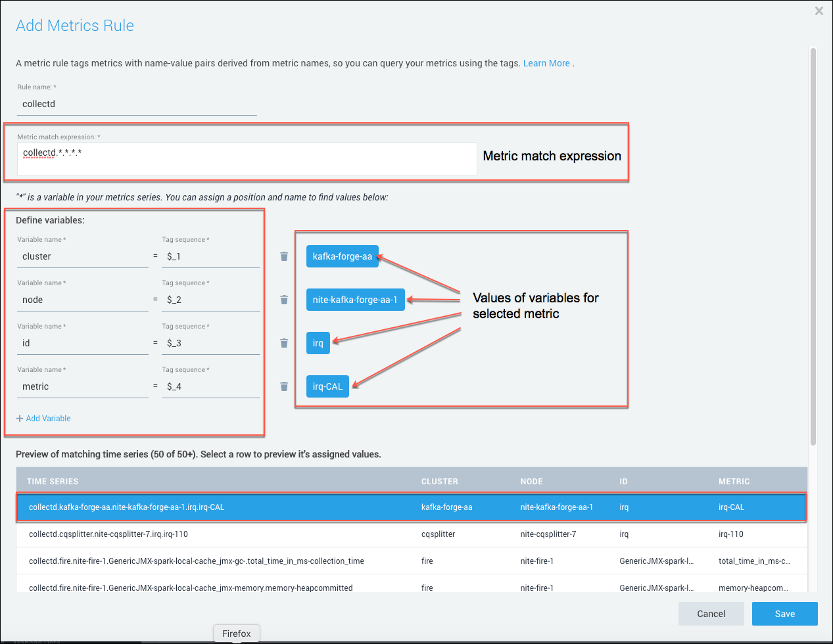Edit the Rule name field
Viewport: 833px width, 644px height.
136,104
